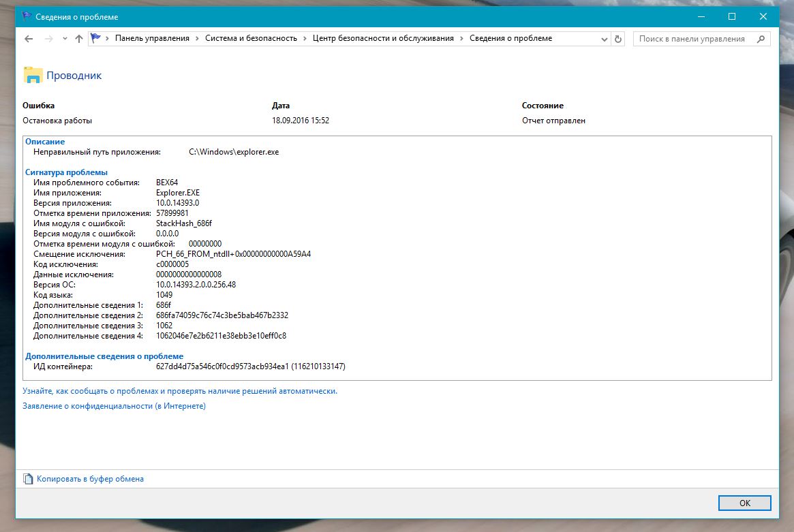794x532 pixels.
Task: Go back with the Back arrow
Action: click(x=29, y=39)
